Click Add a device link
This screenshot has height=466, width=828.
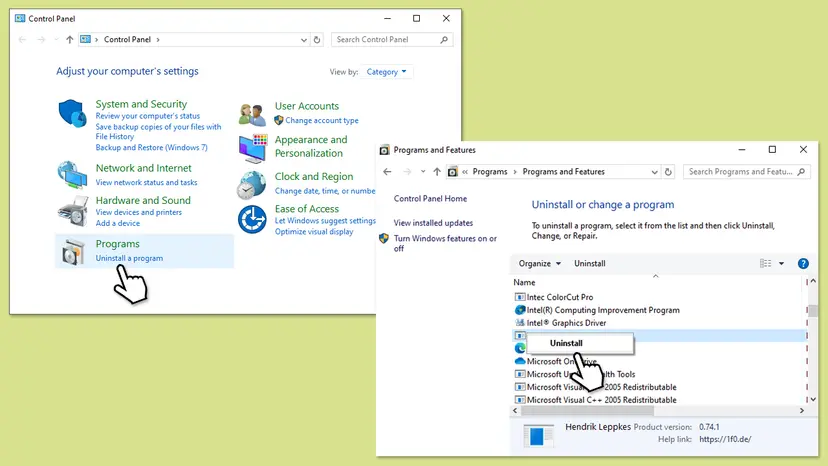coord(118,223)
